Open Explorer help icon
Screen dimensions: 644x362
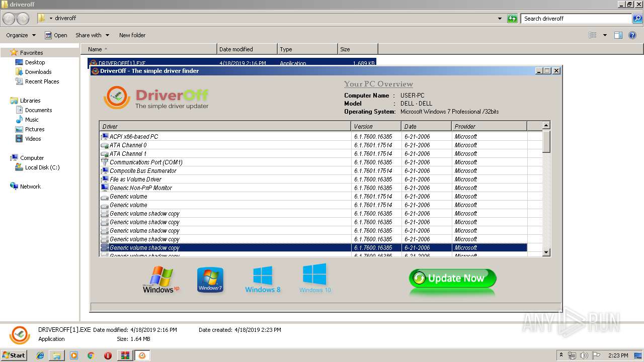[633, 35]
